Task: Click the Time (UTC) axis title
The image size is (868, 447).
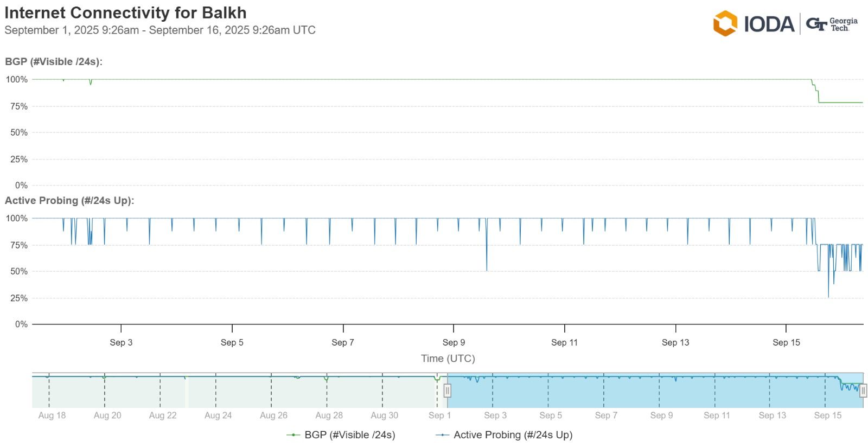Action: pos(448,358)
